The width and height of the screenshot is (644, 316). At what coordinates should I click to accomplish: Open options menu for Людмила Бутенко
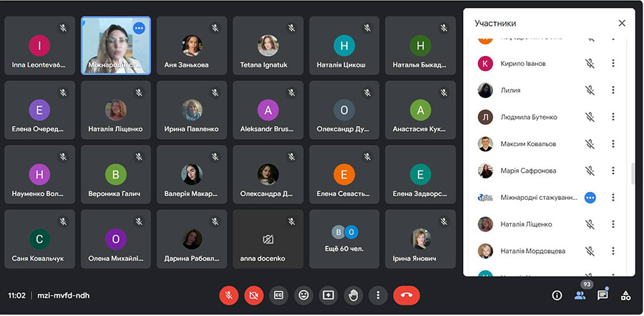pyautogui.click(x=613, y=117)
